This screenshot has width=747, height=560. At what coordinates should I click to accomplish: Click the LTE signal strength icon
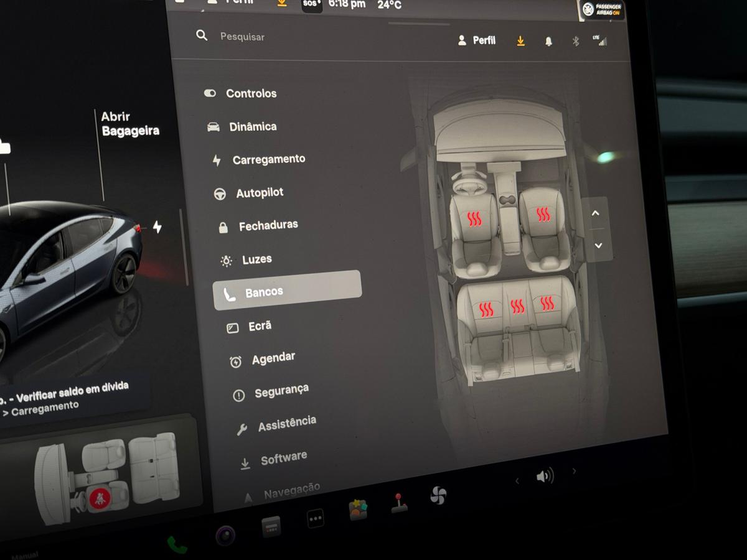click(601, 41)
